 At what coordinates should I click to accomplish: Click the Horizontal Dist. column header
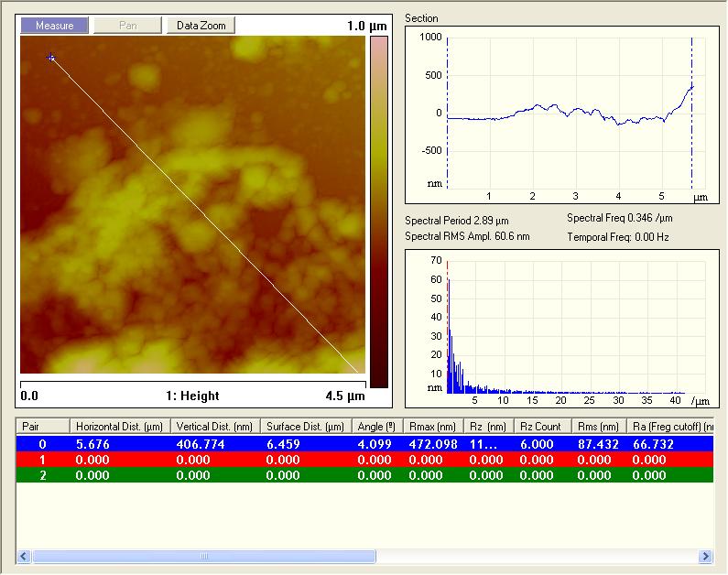coord(120,427)
